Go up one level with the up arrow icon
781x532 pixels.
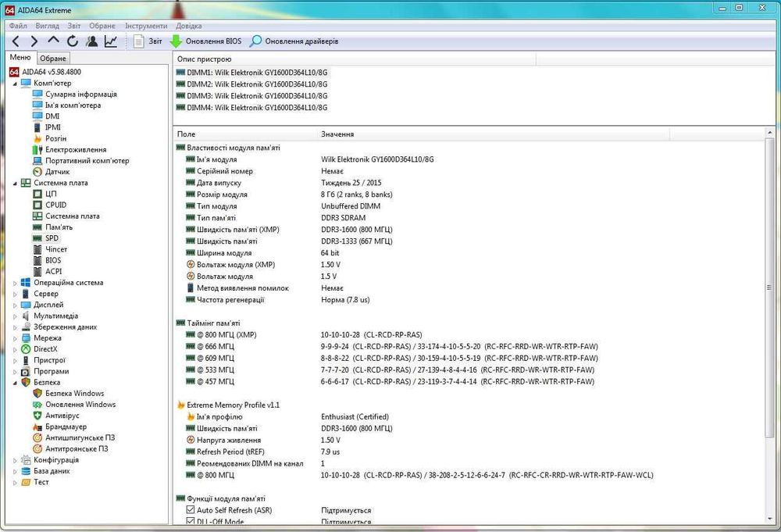[53, 41]
